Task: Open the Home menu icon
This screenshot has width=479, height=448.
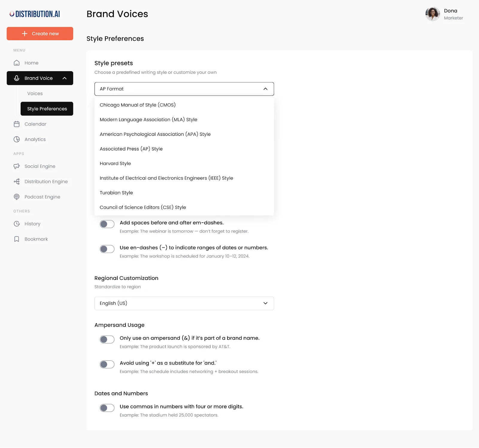Action: tap(17, 63)
